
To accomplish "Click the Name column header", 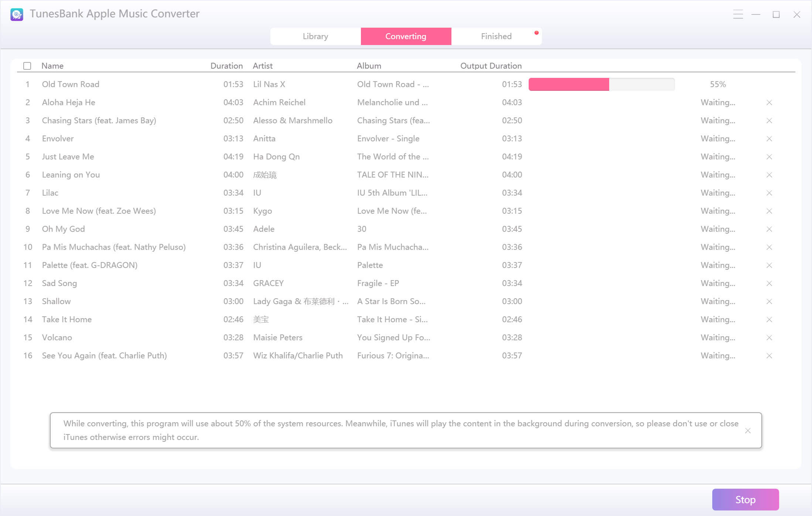I will pos(52,66).
